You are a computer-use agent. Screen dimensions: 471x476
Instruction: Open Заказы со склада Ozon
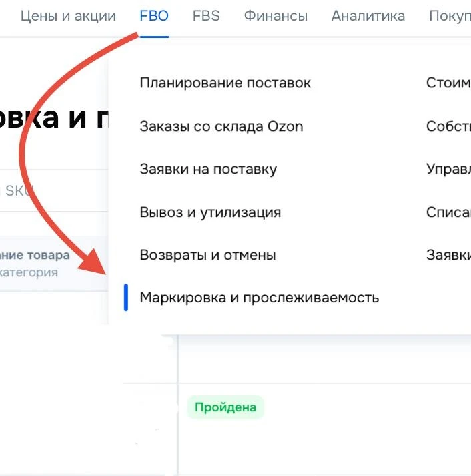221,126
